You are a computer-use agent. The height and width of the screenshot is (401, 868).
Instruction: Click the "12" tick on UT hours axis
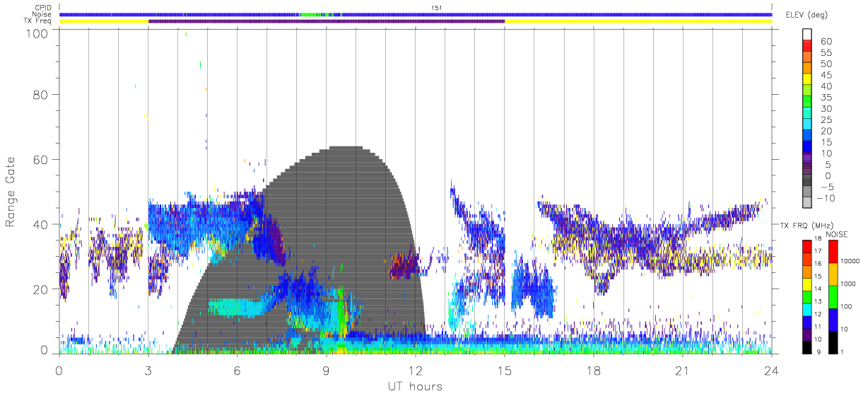tap(415, 370)
